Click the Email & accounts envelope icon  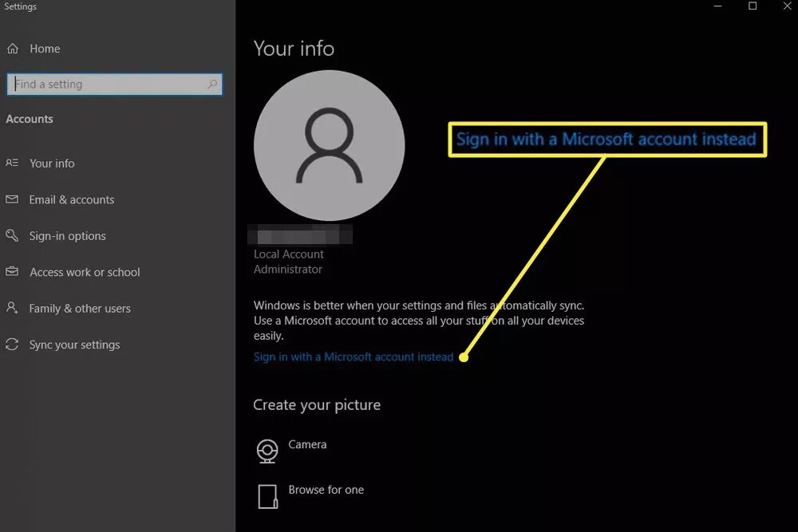pos(12,199)
